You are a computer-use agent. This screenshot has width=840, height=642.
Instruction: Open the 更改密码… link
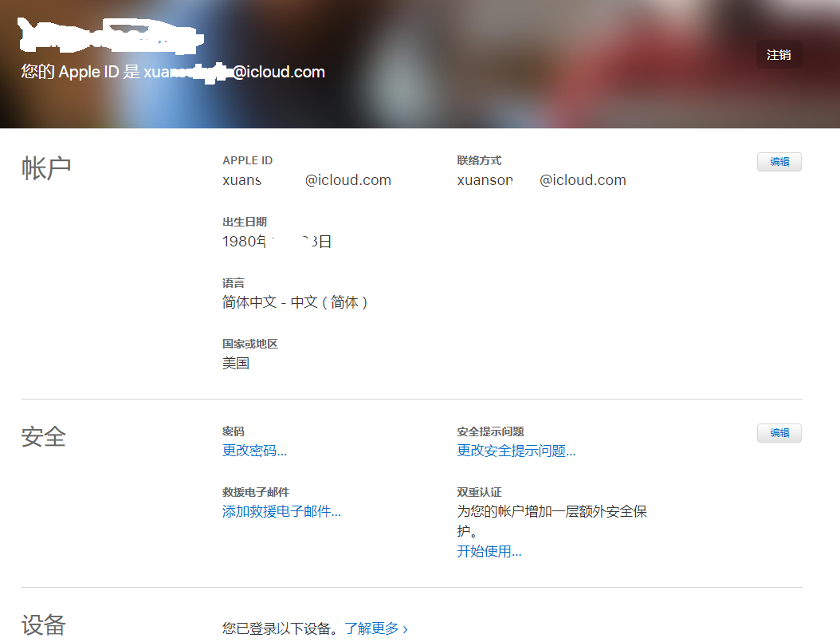point(254,451)
